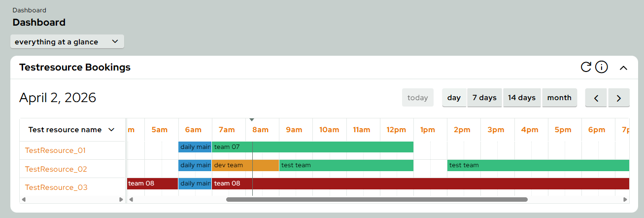Click the 6pm time header
The height and width of the screenshot is (218, 644).
coord(597,130)
